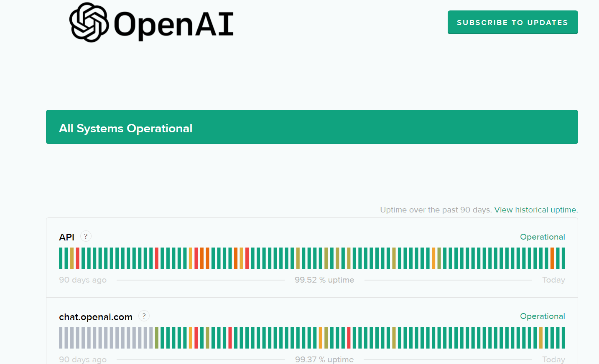Image resolution: width=599 pixels, height=364 pixels.
Task: Select the rightmost (Today) bar in API row
Action: [563, 258]
